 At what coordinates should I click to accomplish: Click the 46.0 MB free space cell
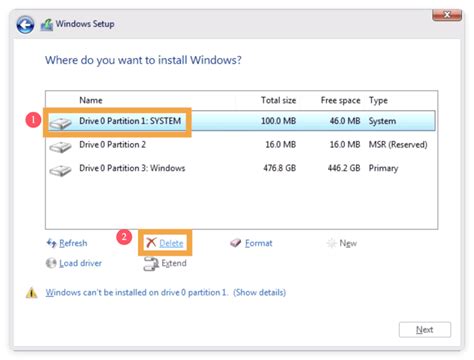pos(345,121)
